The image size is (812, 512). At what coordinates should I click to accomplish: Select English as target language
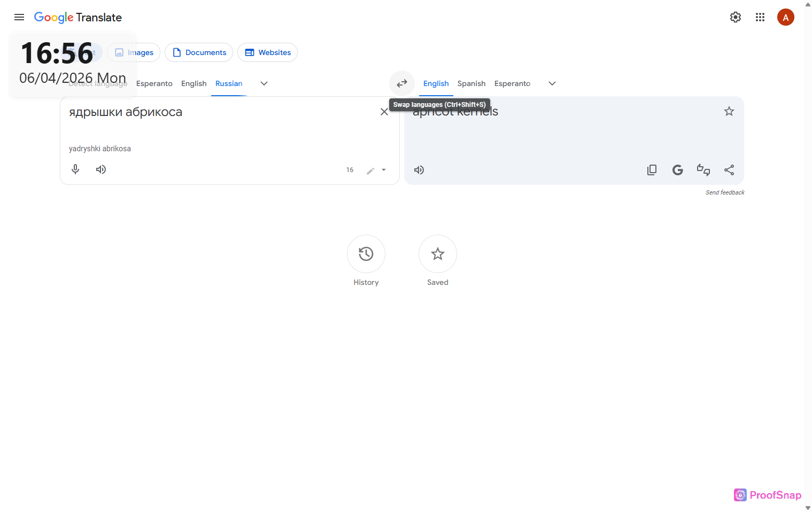click(436, 83)
